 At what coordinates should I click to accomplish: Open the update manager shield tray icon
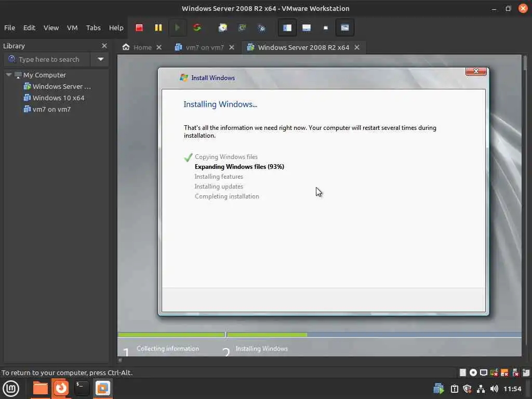pyautogui.click(x=467, y=389)
